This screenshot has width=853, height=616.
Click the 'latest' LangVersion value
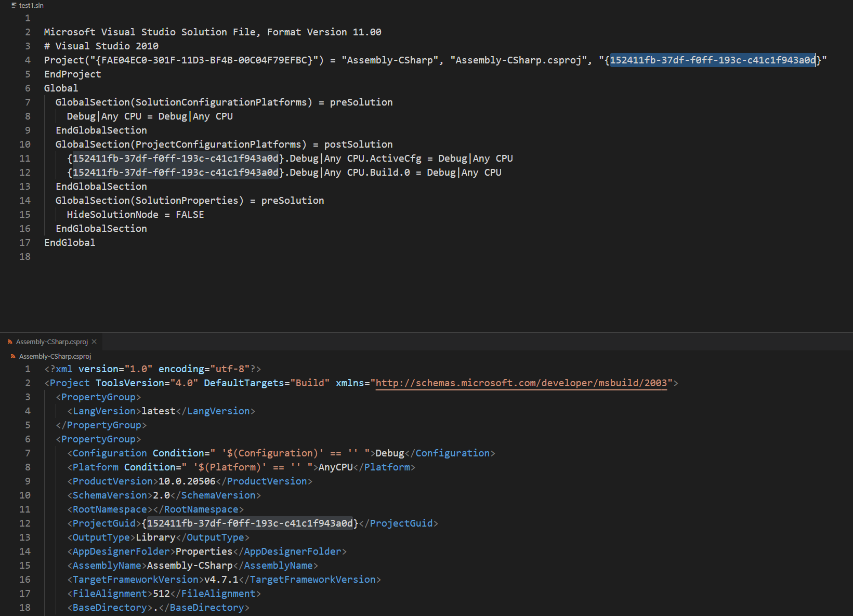pyautogui.click(x=159, y=411)
